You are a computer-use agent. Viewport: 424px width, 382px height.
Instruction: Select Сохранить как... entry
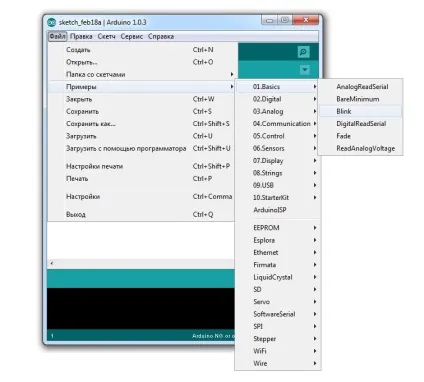[x=141, y=124]
